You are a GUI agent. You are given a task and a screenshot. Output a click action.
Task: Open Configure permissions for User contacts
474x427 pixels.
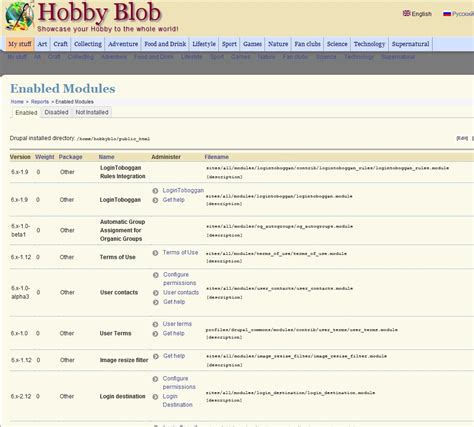pos(179,279)
